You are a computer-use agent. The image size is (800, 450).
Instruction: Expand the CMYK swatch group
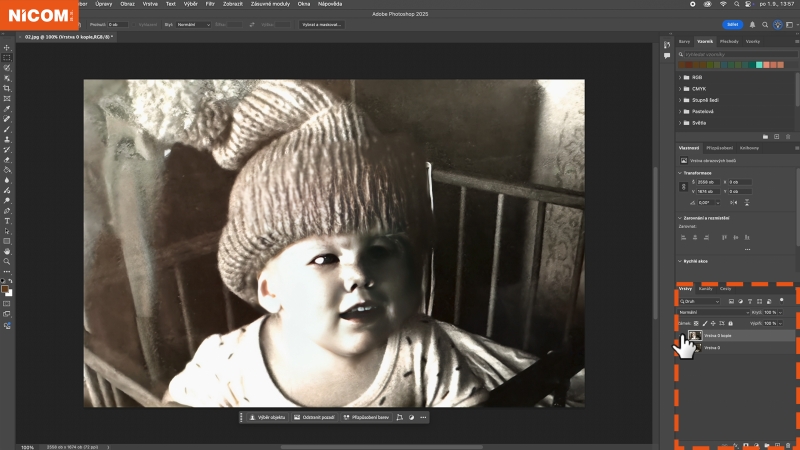pyautogui.click(x=682, y=88)
